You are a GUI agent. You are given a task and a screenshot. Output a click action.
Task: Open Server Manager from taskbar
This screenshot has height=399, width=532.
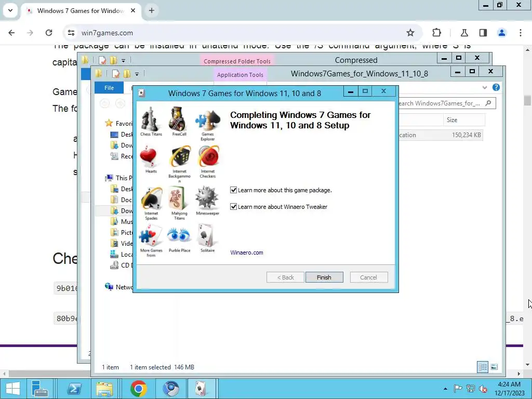pos(39,389)
